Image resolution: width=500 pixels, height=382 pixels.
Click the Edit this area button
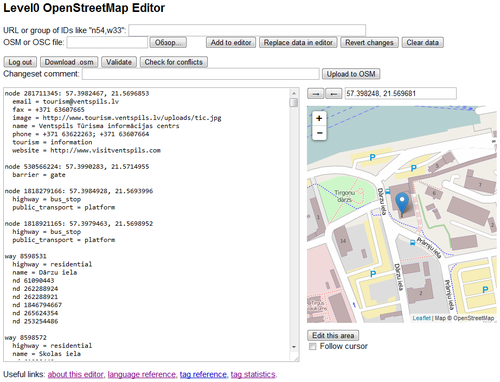click(x=333, y=335)
